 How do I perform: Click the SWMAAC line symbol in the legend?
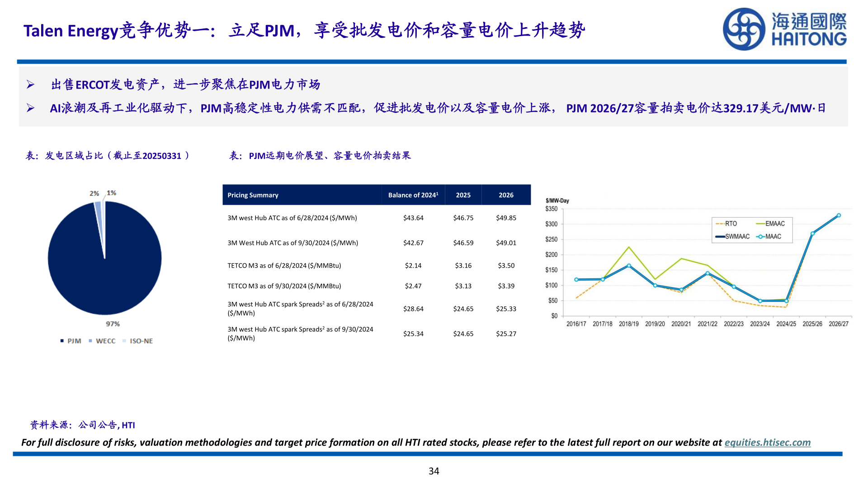[719, 236]
